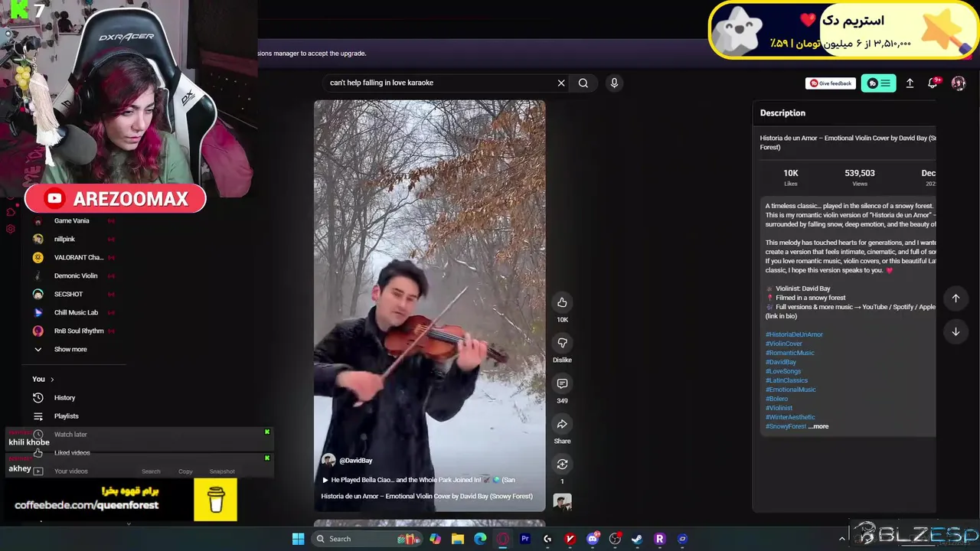Open Microsoft Edge from the taskbar
Viewport: 980px width, 551px height.
480,539
